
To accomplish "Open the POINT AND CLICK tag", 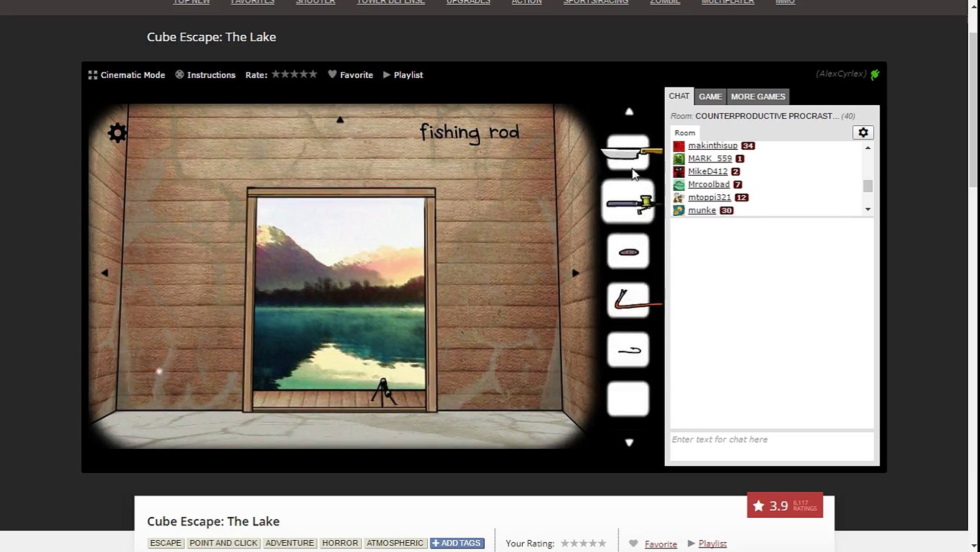I will pyautogui.click(x=223, y=543).
